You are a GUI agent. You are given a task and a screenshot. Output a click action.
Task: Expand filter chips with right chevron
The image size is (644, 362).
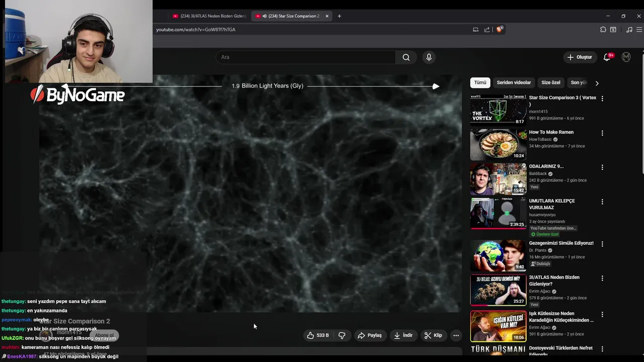[597, 83]
